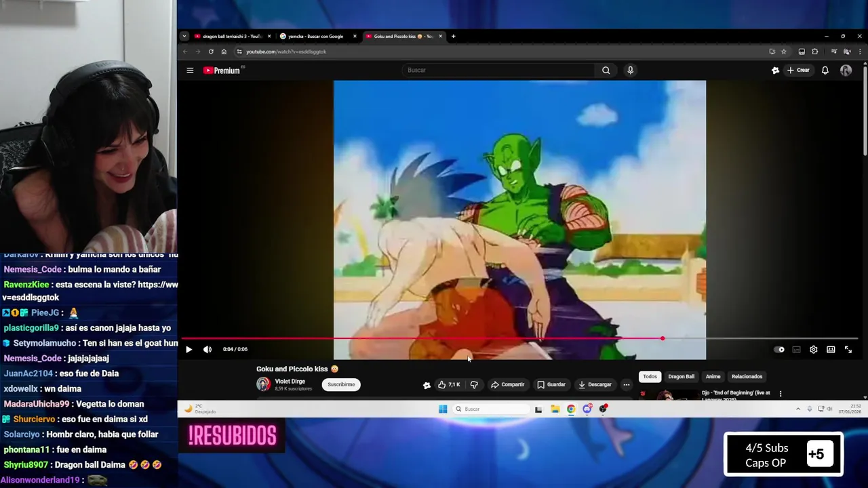
Task: Select the Todos filter chip
Action: click(650, 377)
